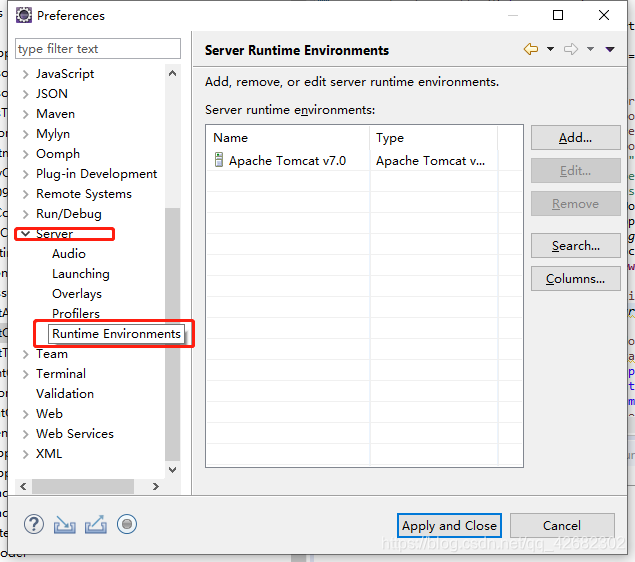635x562 pixels.
Task: Click the horizontal scrollbar left arrow
Action: pyautogui.click(x=23, y=486)
